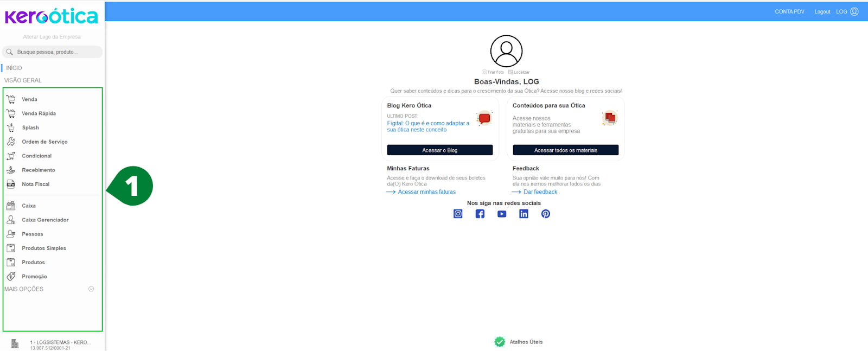Screen dimensions: 868x351
Task: Open the Caixa Gerenciador person icon
Action: click(11, 220)
